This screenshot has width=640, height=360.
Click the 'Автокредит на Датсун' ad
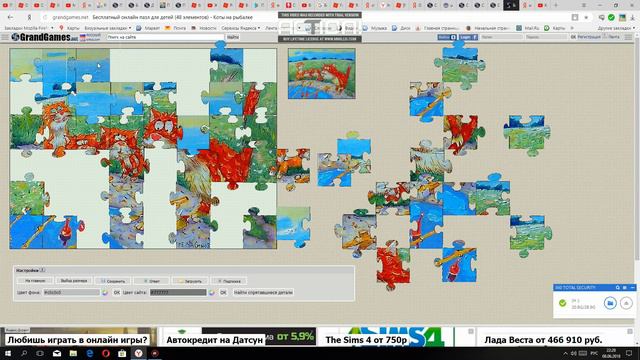[215, 340]
